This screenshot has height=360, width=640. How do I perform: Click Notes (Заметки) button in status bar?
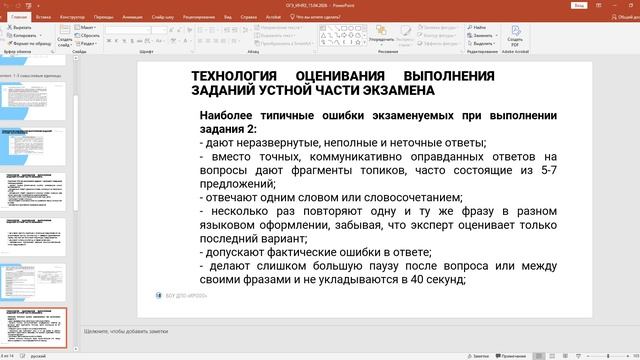[478, 356]
